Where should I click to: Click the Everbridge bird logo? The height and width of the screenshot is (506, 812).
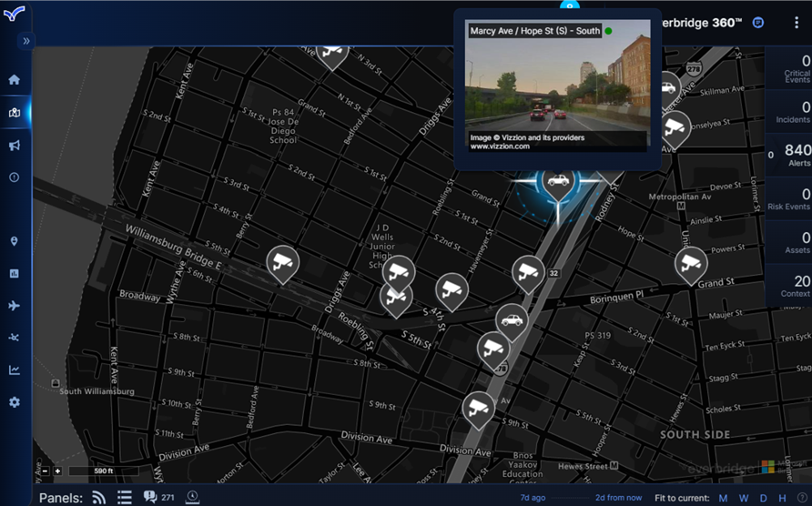[14, 14]
